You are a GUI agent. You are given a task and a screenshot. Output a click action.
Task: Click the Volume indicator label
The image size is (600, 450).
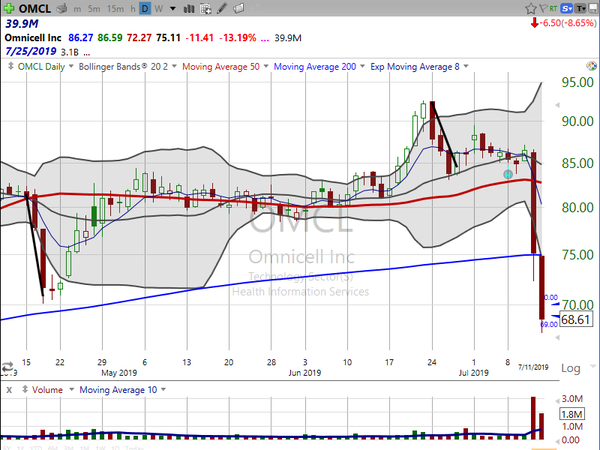tap(47, 390)
